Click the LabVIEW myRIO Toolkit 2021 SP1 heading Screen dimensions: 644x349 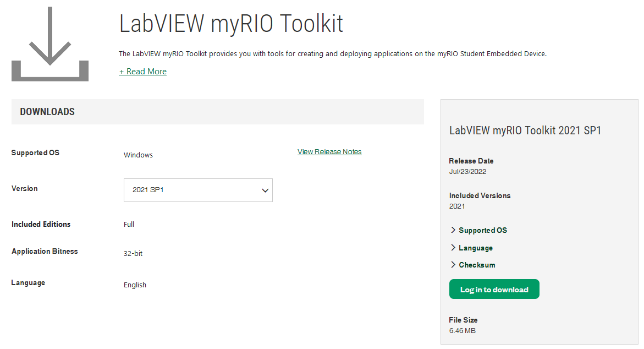(x=525, y=130)
